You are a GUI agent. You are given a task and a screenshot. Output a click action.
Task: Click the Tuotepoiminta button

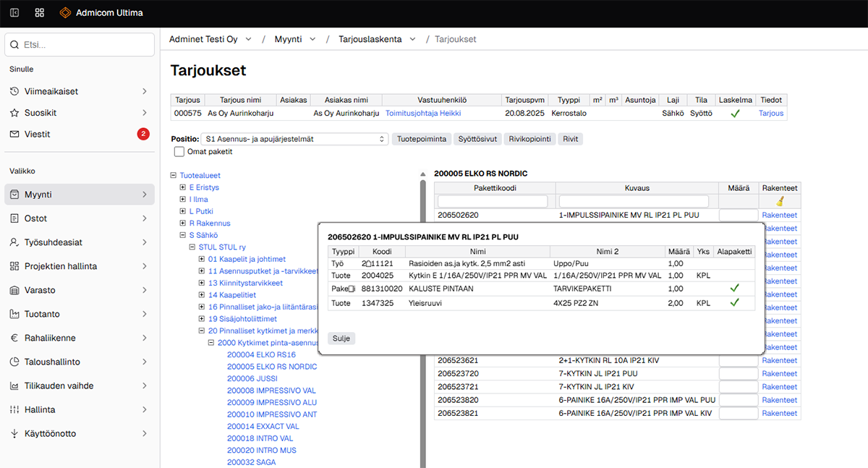(x=422, y=139)
